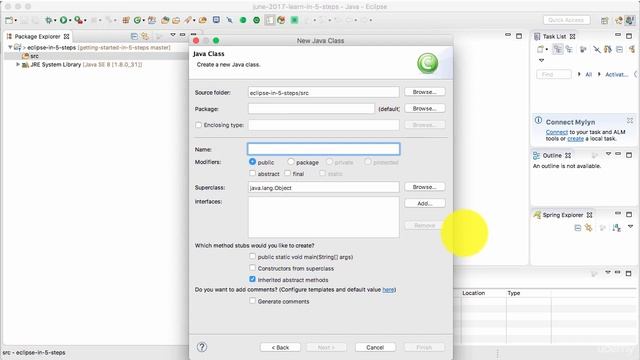The height and width of the screenshot is (360, 640).
Task: Click the create local task link
Action: [x=575, y=139]
